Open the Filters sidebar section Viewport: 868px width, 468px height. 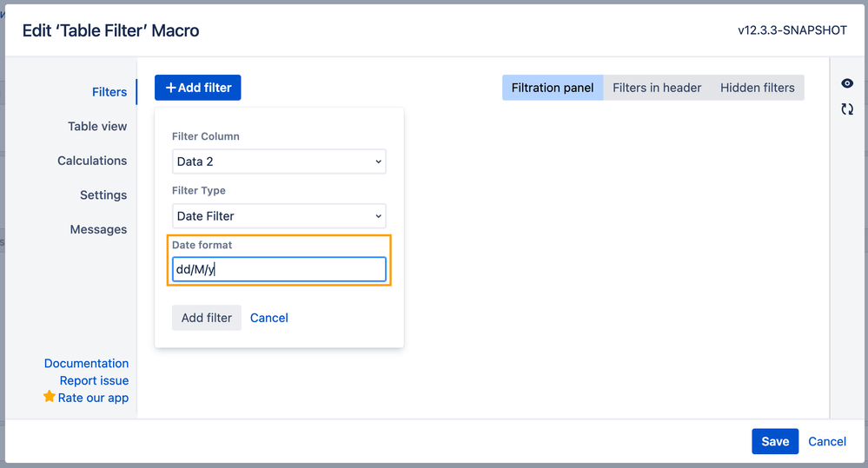109,92
